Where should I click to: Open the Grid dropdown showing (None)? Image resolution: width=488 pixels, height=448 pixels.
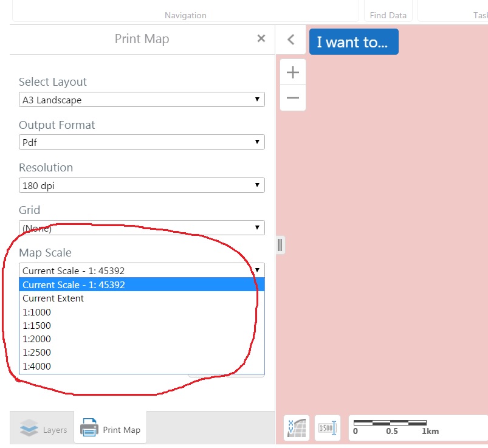(142, 228)
